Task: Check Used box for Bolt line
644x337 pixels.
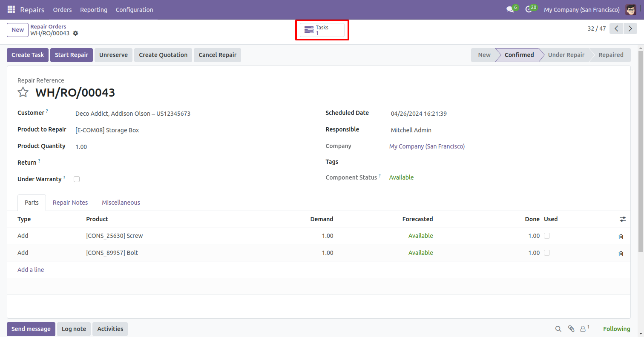Action: pyautogui.click(x=547, y=253)
